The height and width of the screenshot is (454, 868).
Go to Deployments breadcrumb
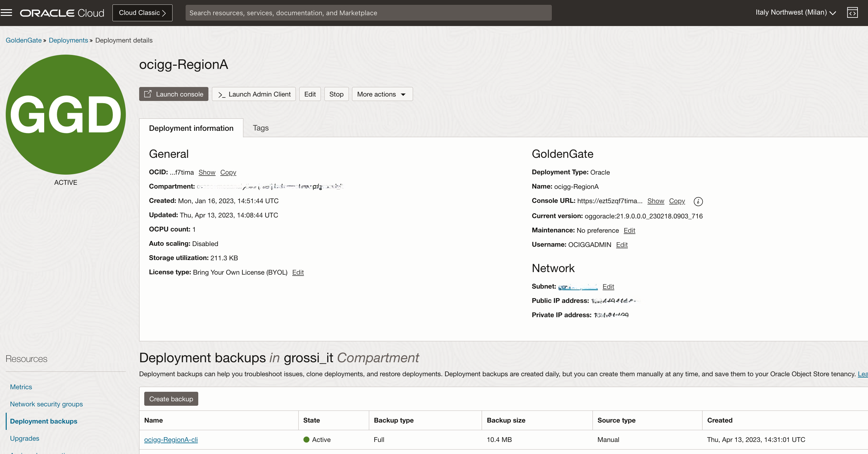[68, 40]
